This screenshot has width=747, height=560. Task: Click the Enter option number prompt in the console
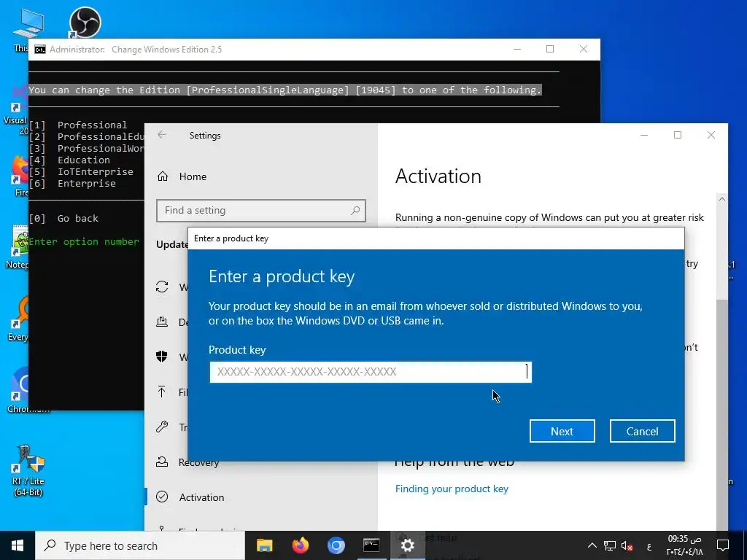[84, 242]
